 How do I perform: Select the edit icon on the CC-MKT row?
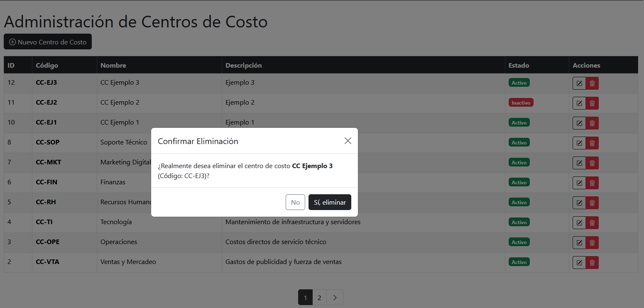tap(579, 162)
